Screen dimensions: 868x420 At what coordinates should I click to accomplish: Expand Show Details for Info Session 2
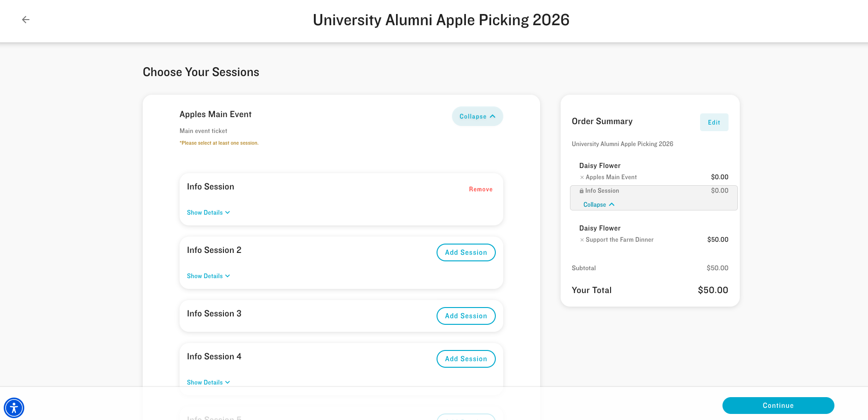click(208, 276)
